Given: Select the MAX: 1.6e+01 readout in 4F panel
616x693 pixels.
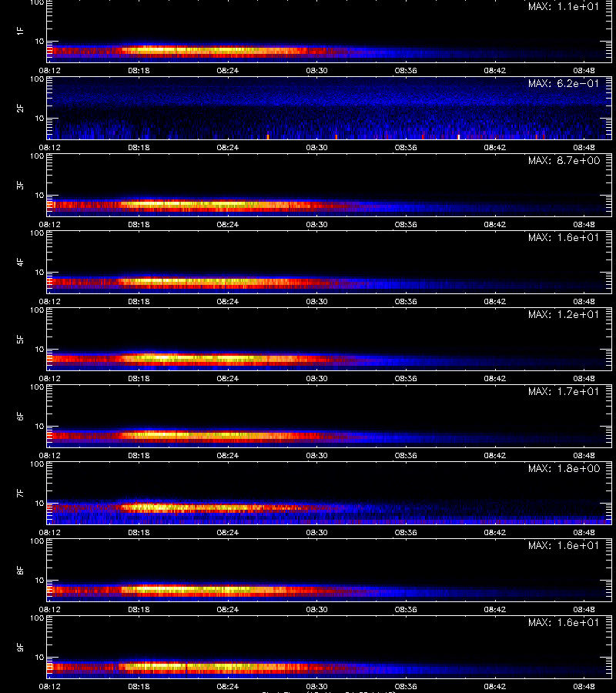Looking at the screenshot, I should click(564, 237).
